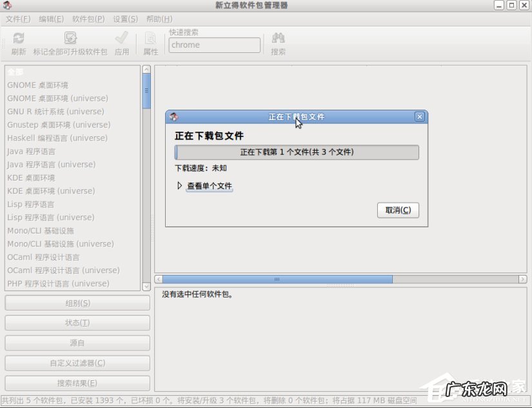Click the download progress bar

click(296, 152)
